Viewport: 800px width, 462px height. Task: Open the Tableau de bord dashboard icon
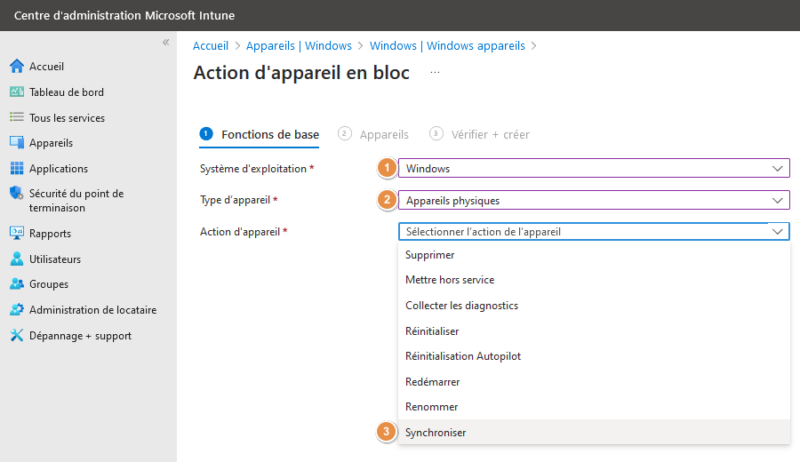[16, 92]
